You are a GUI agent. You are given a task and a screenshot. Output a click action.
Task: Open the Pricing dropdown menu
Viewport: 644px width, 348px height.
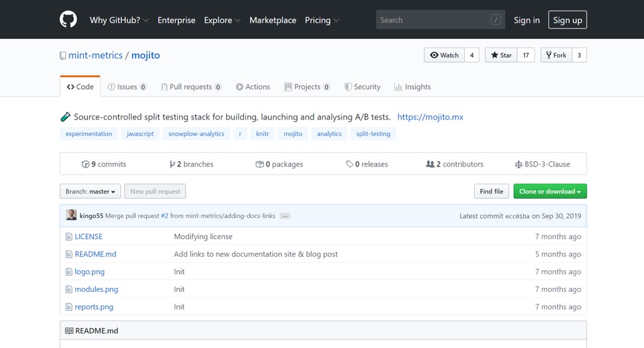point(322,20)
